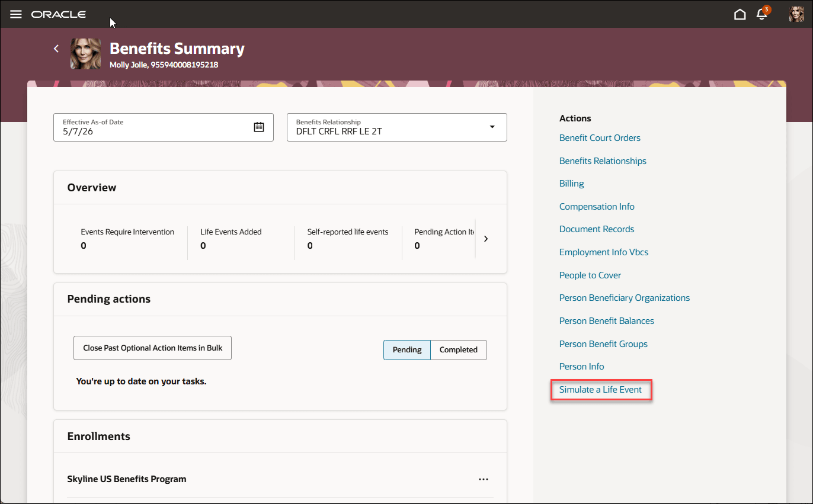Open Benefits Relationships link
Screen dimensions: 813x504
603,161
